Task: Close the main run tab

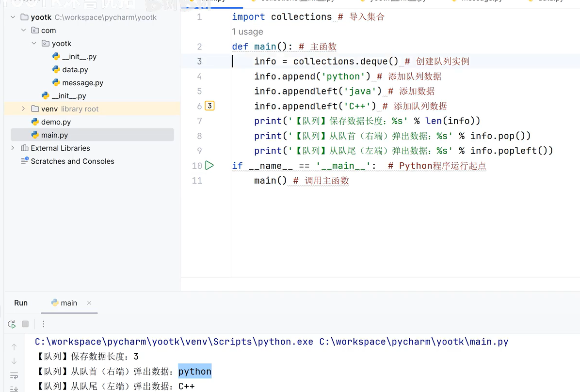Action: pyautogui.click(x=89, y=302)
